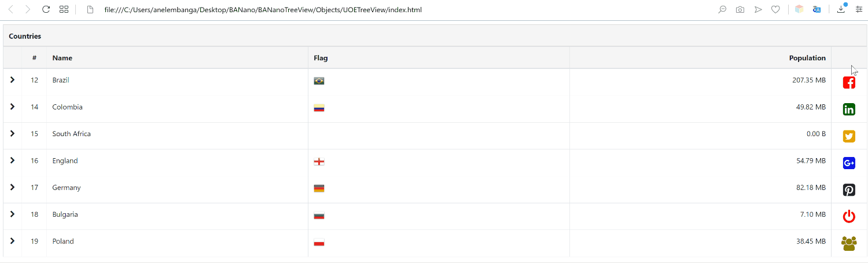Click the Facebook icon in Brazil row
Image resolution: width=868 pixels, height=263 pixels.
(849, 83)
